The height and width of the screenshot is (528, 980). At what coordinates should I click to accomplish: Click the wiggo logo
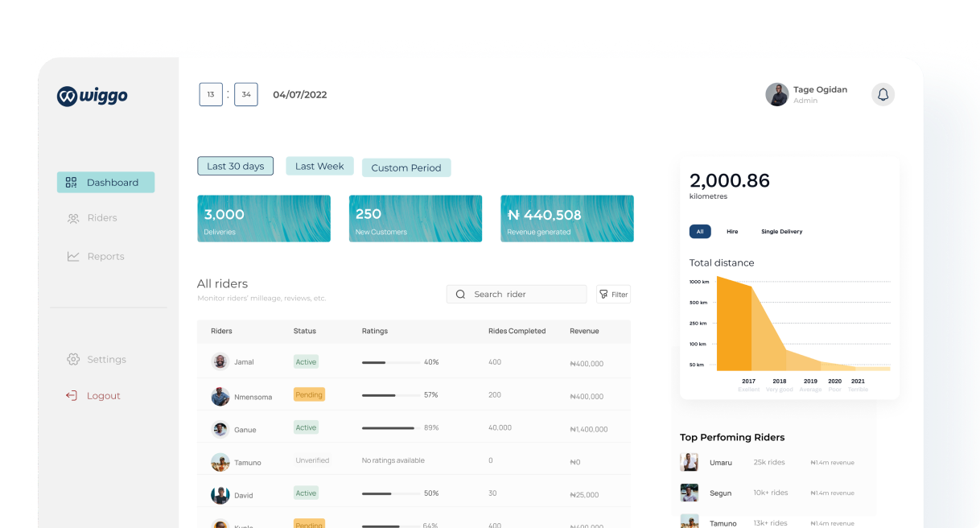click(x=92, y=96)
